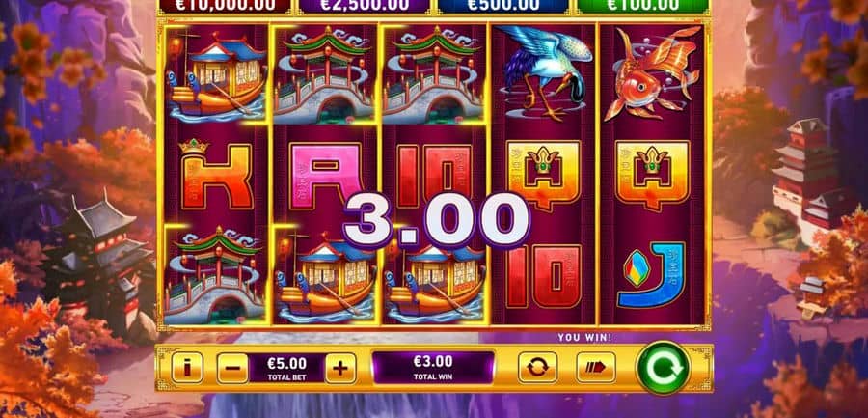Spin the reels with green button
868x418 pixels.
663,368
